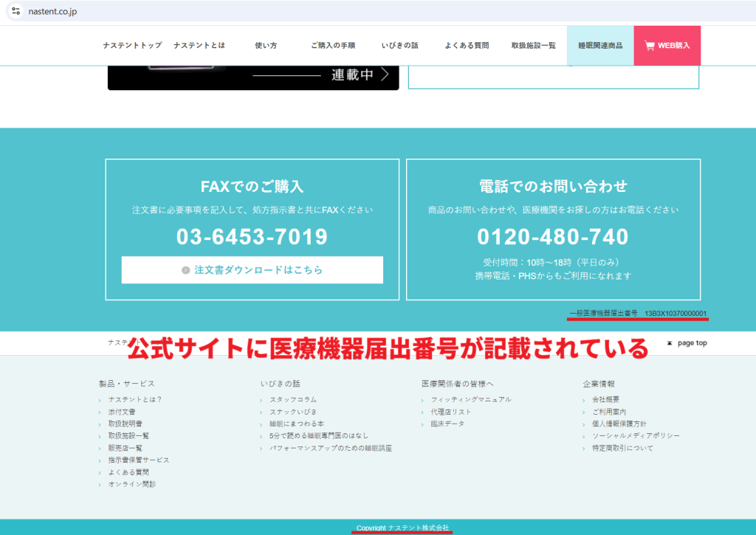Open the オンライン問診 link
The height and width of the screenshot is (535, 756).
click(x=133, y=484)
